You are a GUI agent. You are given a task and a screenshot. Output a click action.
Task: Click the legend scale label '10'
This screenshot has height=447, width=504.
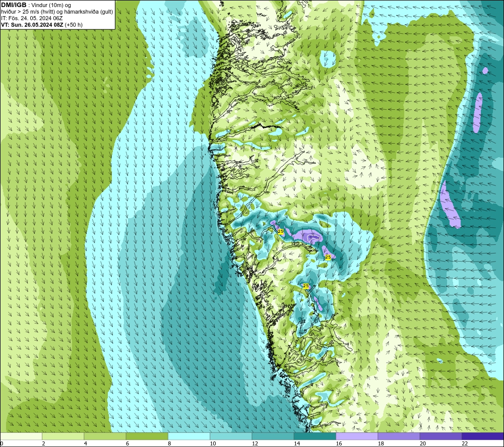[213, 444]
